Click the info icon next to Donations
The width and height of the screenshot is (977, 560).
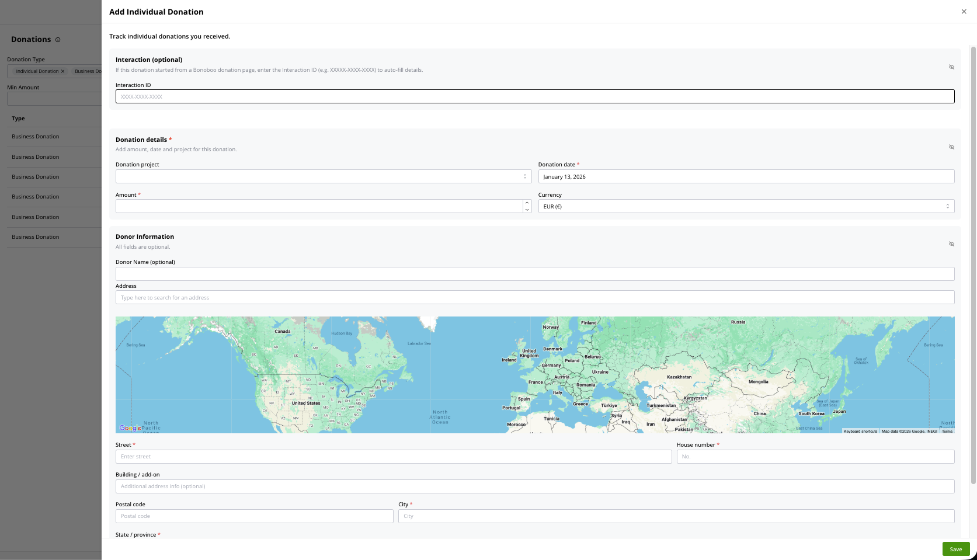58,40
